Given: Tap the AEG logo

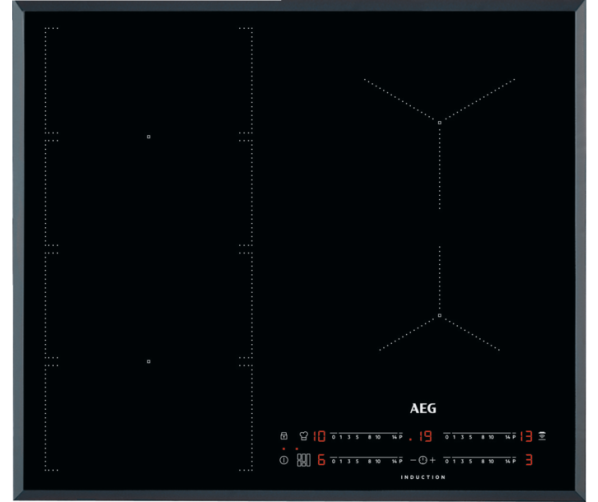Looking at the screenshot, I should [x=423, y=409].
